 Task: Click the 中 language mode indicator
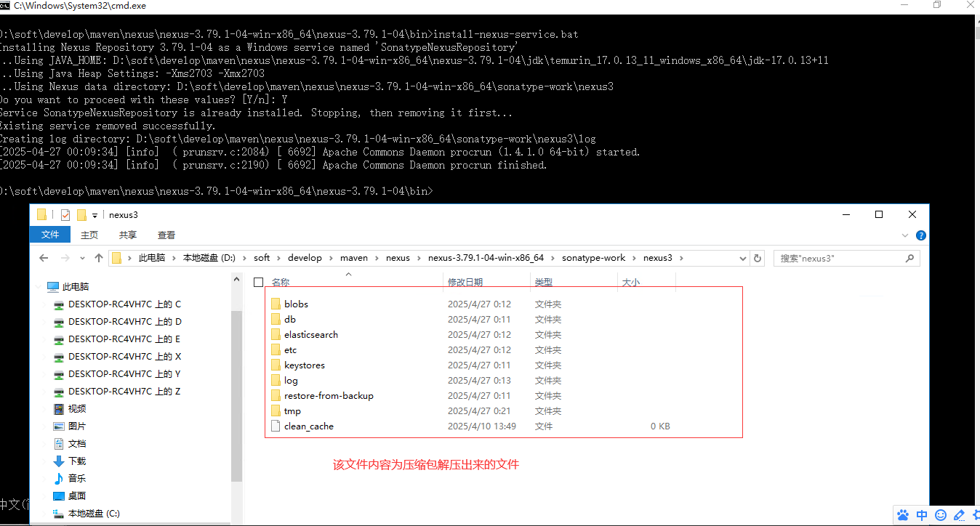(922, 515)
